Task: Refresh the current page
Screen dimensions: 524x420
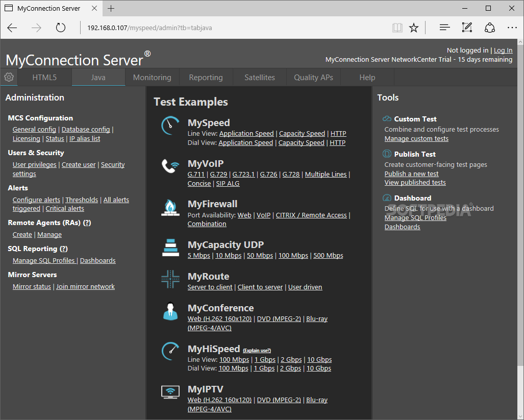Action: (61, 28)
